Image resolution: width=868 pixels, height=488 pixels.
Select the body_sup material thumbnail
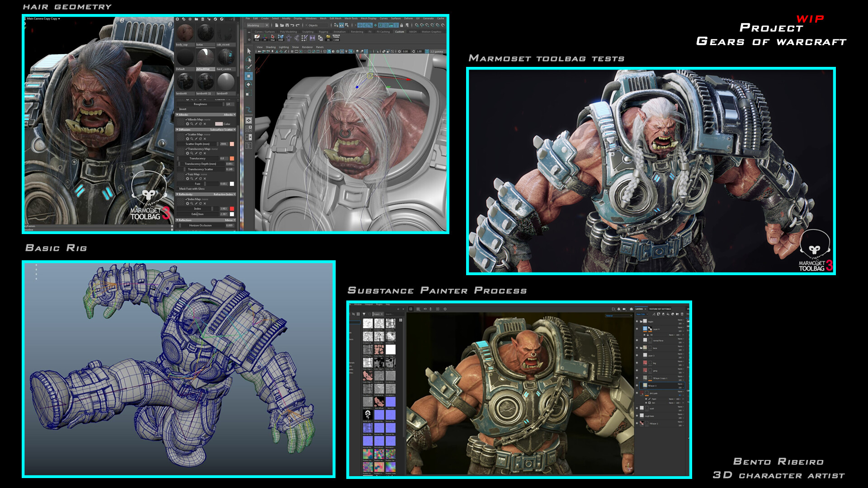pos(185,33)
